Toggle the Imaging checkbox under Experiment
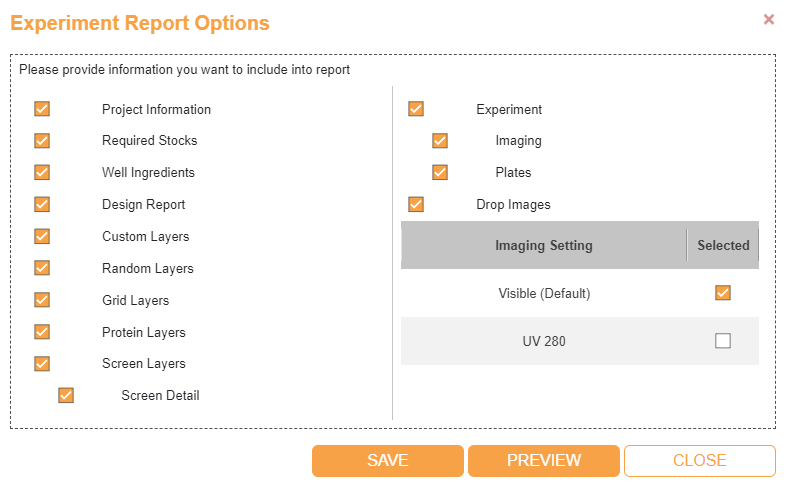Screen dimensions: 787x487 [x=440, y=141]
